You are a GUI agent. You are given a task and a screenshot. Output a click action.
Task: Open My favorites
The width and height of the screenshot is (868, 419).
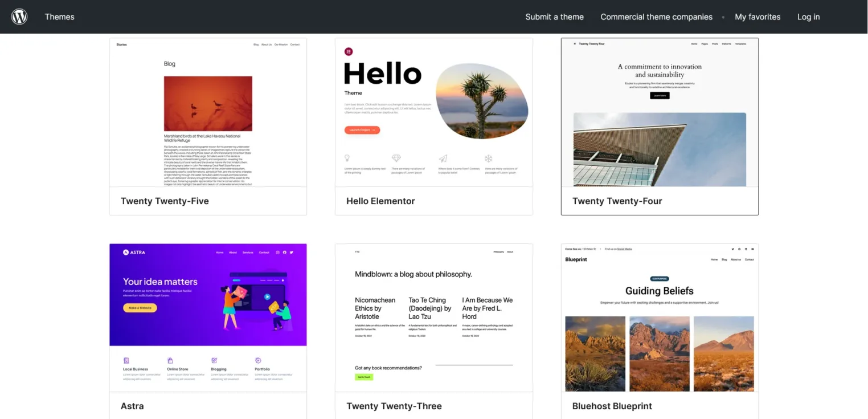point(758,17)
